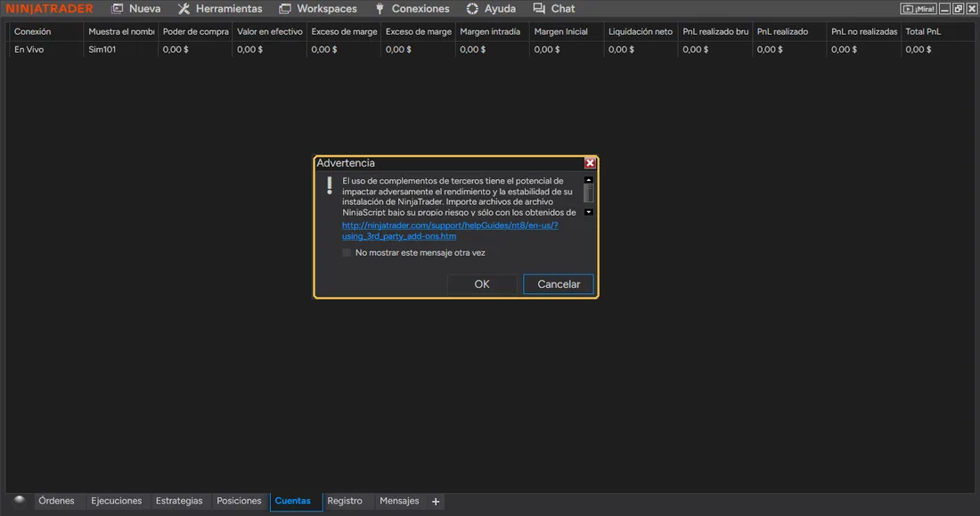Restore the NinjaTrader window size

(958, 9)
